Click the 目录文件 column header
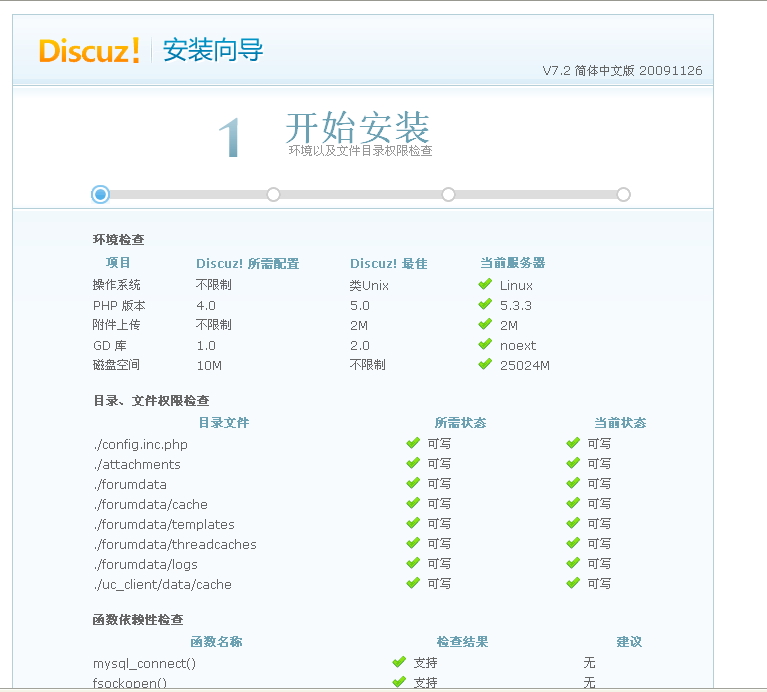This screenshot has width=767, height=692. (x=224, y=423)
